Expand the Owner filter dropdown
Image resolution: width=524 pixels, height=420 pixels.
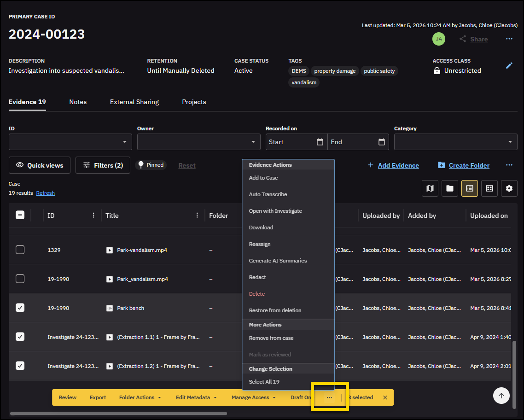click(x=199, y=142)
